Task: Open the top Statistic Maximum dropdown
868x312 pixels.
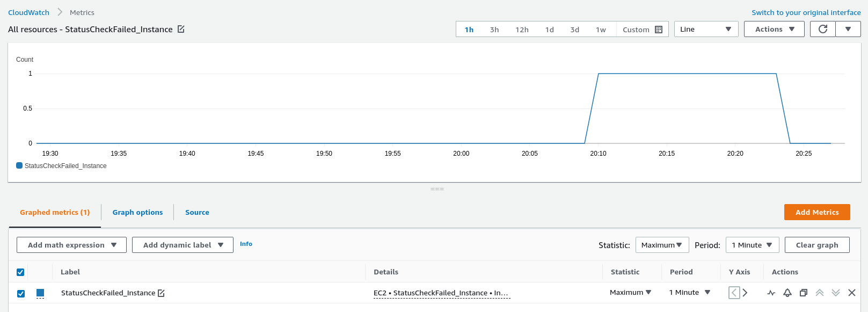Action: (x=661, y=245)
